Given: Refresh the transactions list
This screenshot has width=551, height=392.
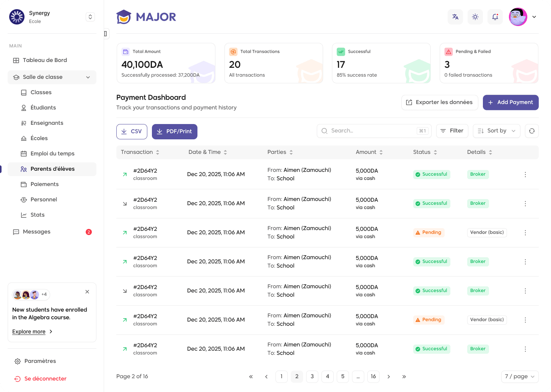Looking at the screenshot, I should point(531,131).
